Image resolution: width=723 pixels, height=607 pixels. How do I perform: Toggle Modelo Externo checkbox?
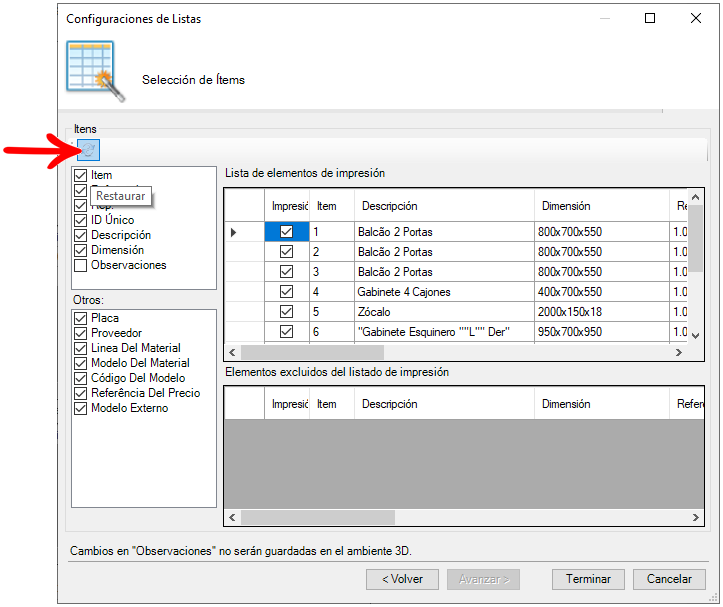pos(81,408)
